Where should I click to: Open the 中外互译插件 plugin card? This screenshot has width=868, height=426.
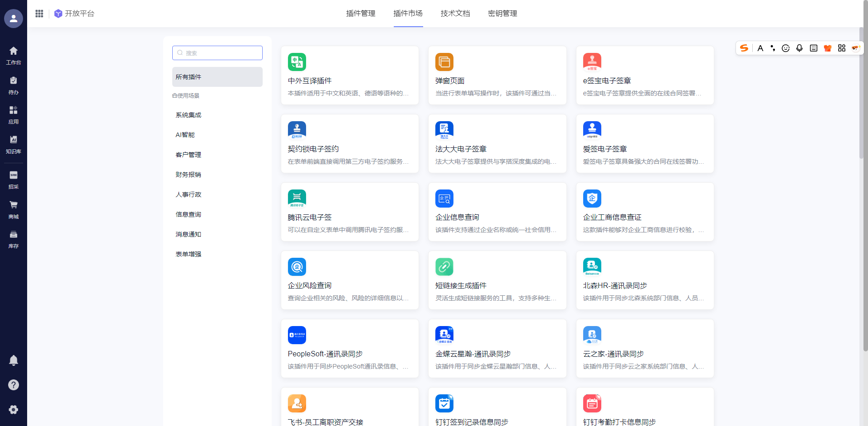(349, 76)
